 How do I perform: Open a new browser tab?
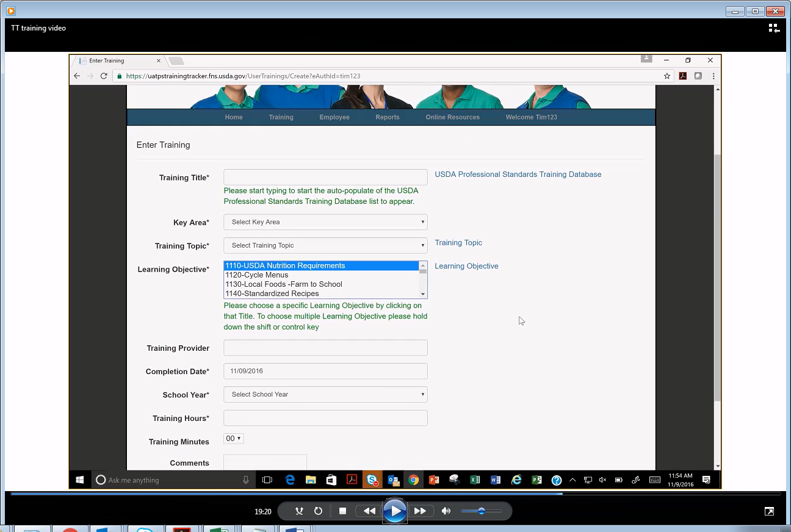click(x=176, y=61)
